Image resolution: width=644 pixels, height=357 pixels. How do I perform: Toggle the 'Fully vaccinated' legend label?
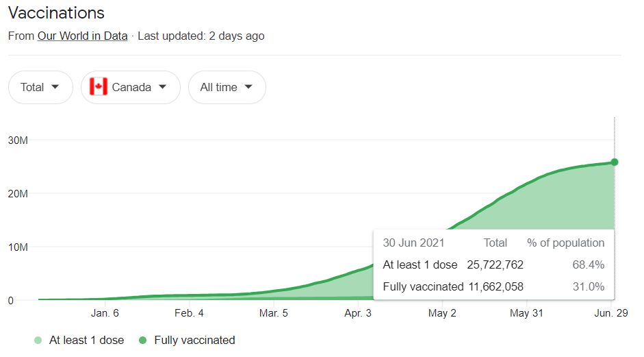tap(194, 340)
